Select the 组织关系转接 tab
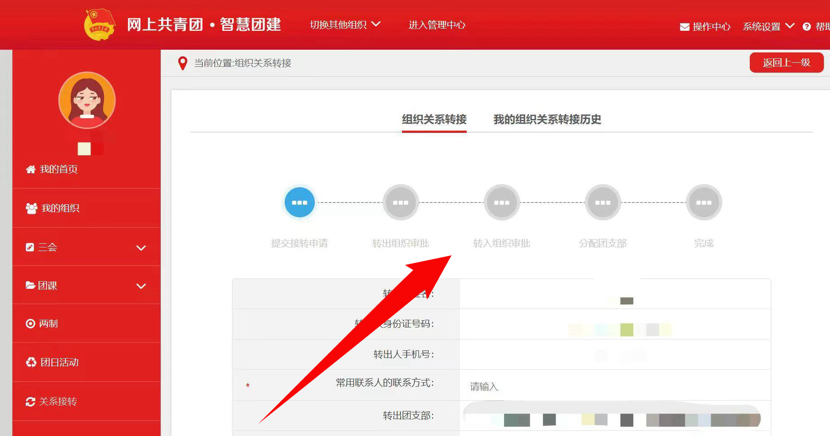The height and width of the screenshot is (436, 830). 434,120
